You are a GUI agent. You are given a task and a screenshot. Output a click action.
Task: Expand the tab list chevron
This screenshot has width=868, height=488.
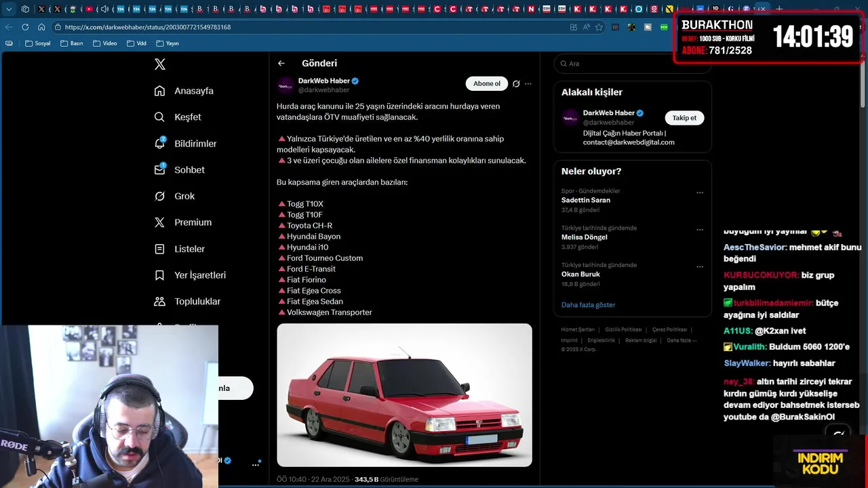point(9,9)
